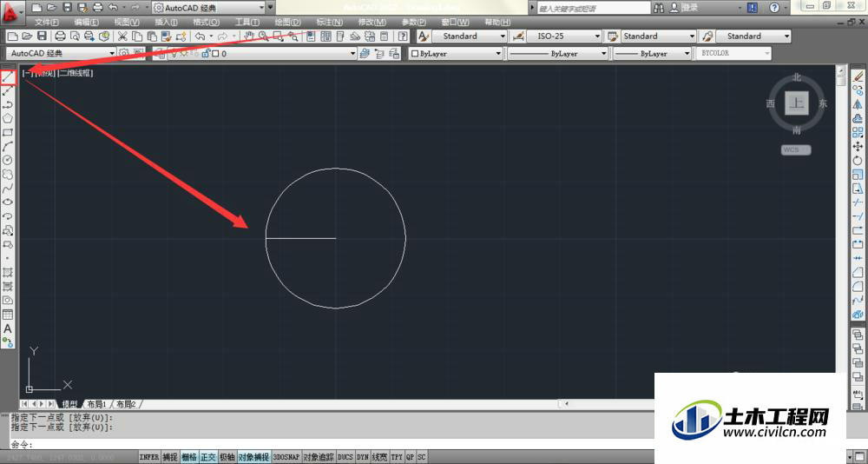Select the Arc tool
This screenshot has width=868, height=464.
[8, 146]
